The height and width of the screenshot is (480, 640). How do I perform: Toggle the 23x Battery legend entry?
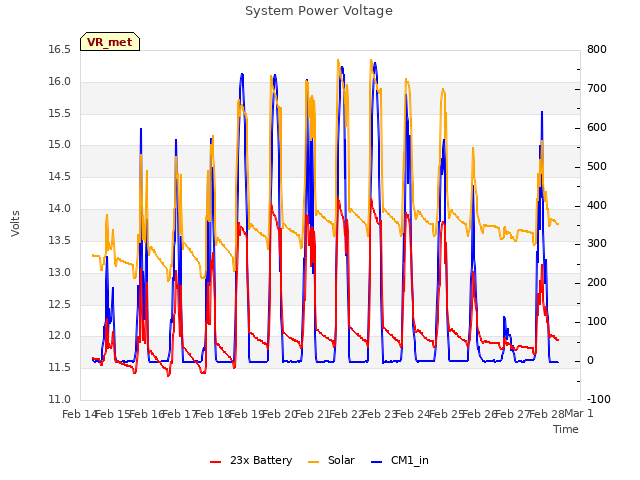click(251, 460)
